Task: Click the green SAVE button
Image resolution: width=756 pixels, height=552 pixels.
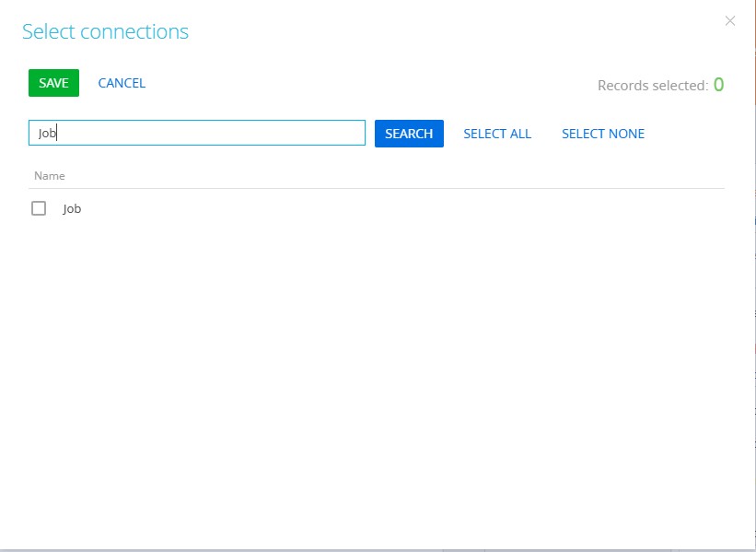Action: [x=53, y=83]
